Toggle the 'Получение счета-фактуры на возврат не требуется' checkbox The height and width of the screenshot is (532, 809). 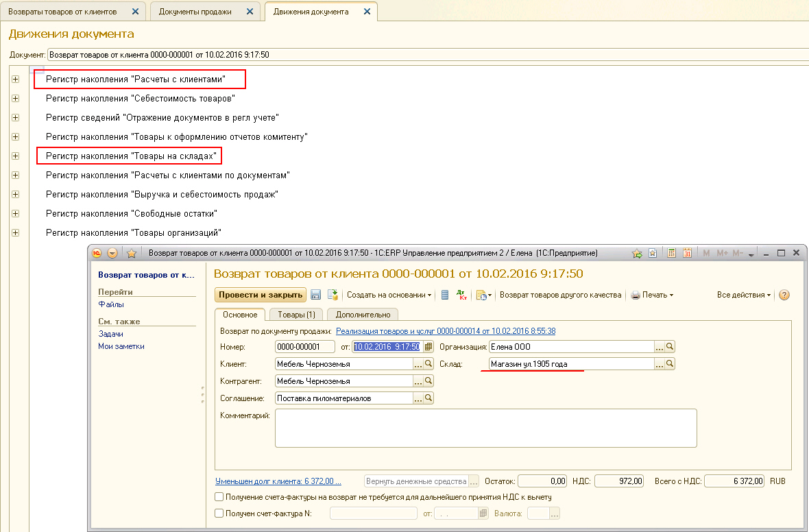pos(219,497)
